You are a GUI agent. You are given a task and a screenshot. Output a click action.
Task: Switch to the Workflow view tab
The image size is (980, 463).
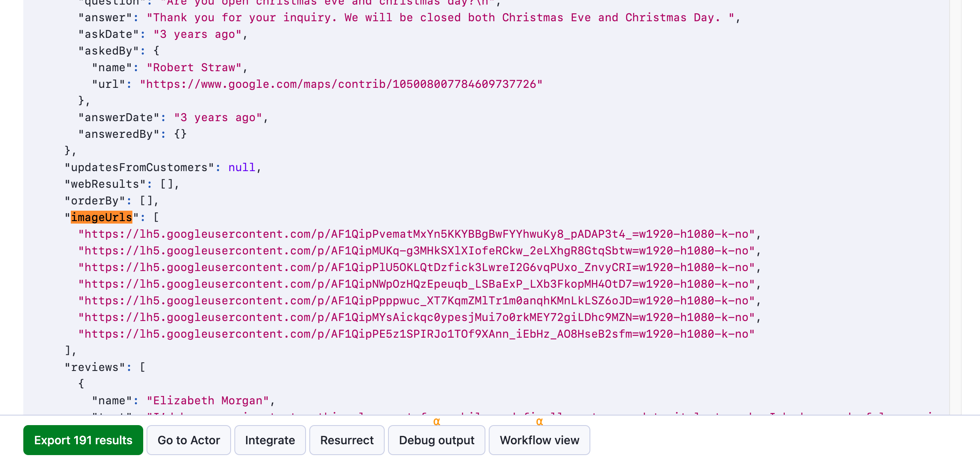click(x=540, y=440)
